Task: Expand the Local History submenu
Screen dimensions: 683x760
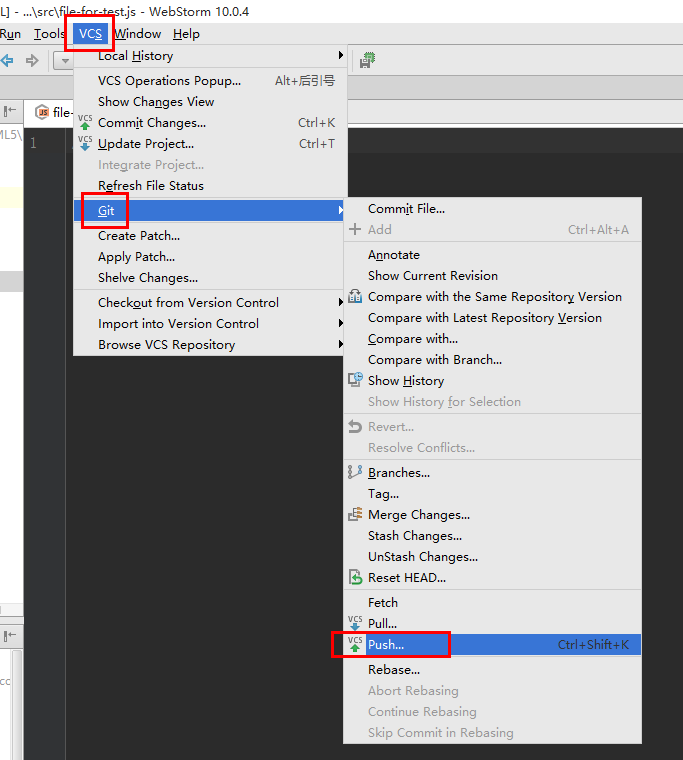Action: pyautogui.click(x=210, y=56)
